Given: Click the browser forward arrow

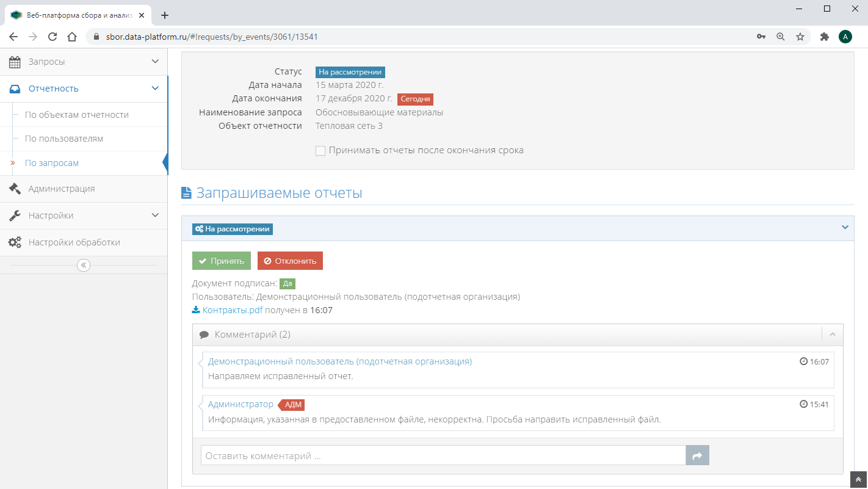Looking at the screenshot, I should pos(33,37).
